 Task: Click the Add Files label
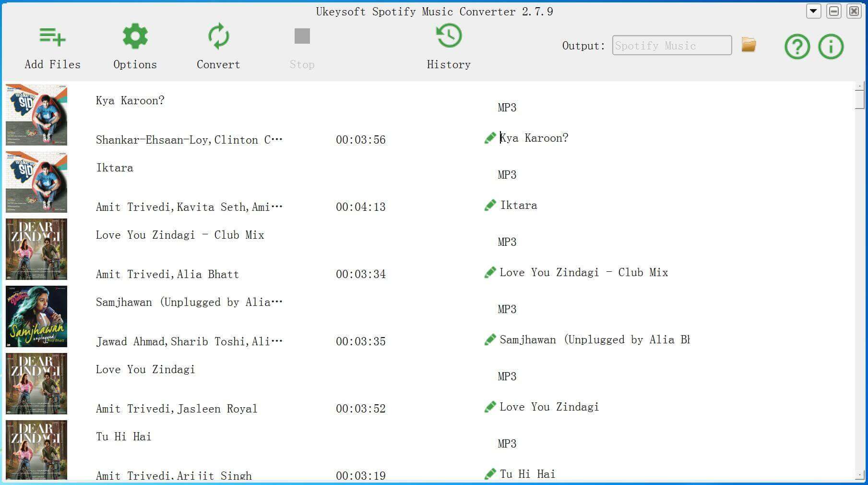pos(52,64)
